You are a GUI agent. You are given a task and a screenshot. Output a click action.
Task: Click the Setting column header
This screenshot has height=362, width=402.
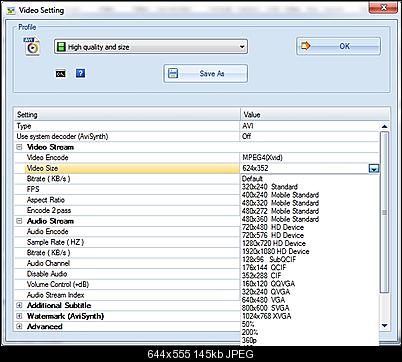coord(127,115)
